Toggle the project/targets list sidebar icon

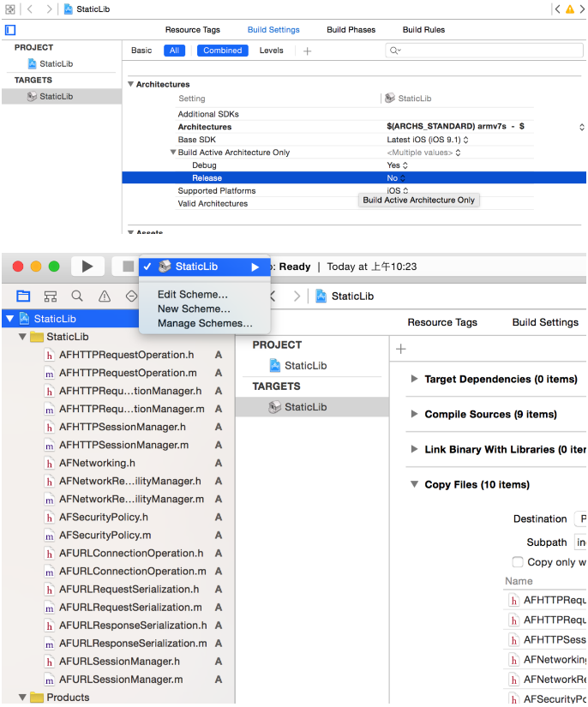10,30
